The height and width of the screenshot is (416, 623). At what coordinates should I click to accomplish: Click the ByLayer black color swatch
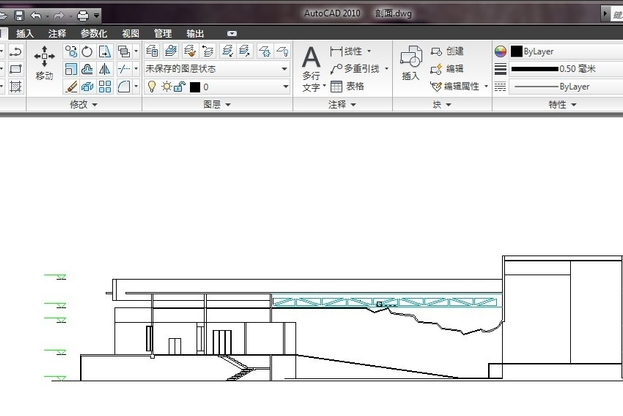[x=516, y=51]
